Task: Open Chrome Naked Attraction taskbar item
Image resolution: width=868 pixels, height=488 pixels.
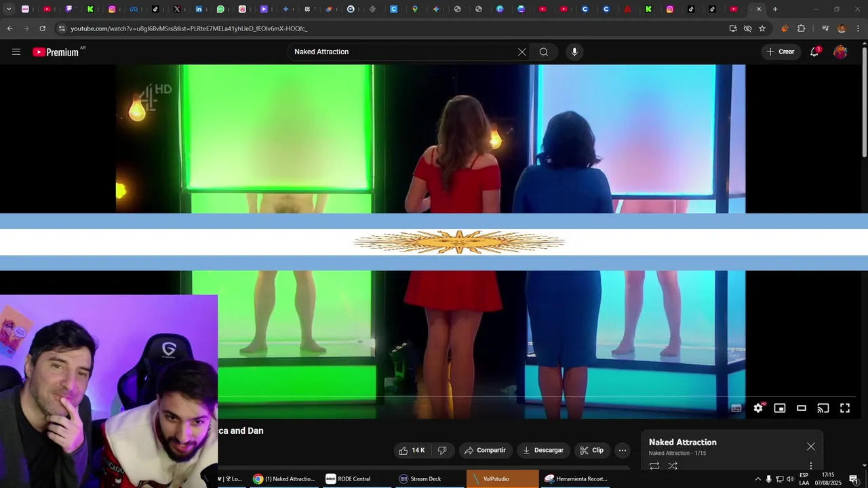Action: [x=284, y=479]
